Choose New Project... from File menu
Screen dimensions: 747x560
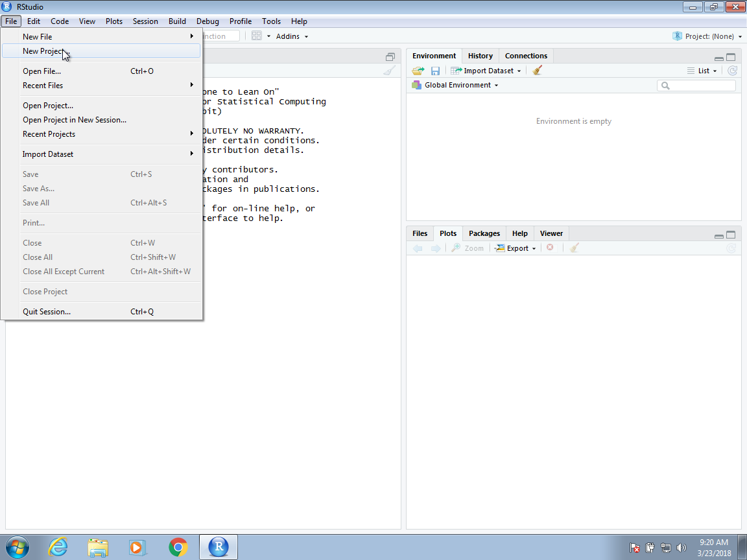tap(101, 51)
